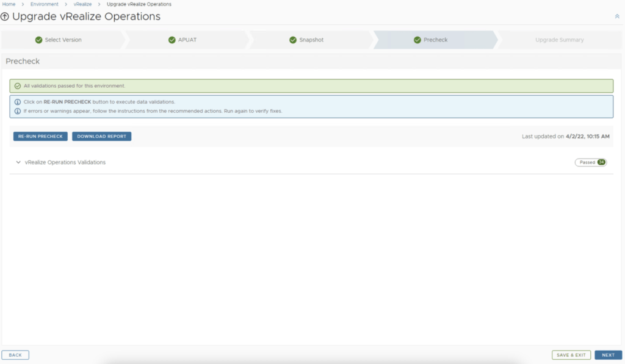Click the success icon in validations passed banner
Screen dimensions: 625x364
[x=18, y=86]
